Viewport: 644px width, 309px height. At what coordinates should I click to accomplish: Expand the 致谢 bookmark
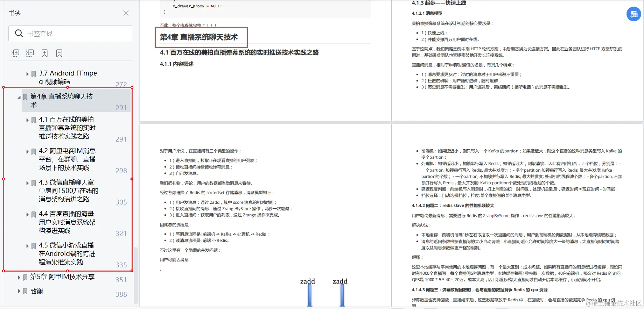tap(19, 291)
